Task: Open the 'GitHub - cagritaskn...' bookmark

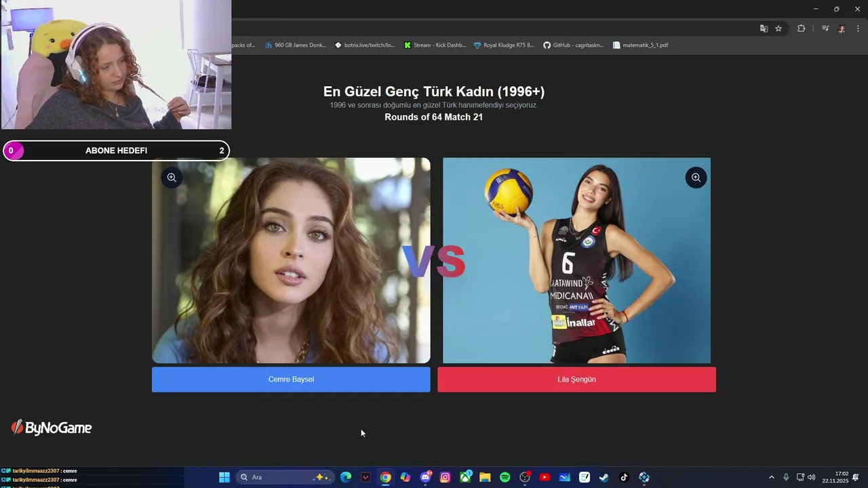Action: (574, 45)
